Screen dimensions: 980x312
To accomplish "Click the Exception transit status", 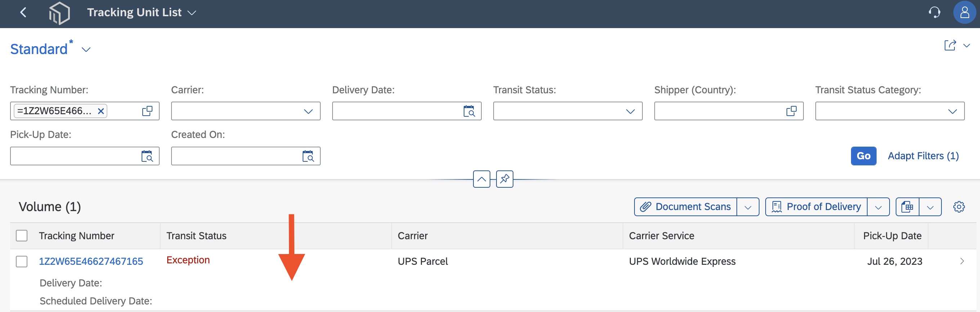I will (188, 260).
